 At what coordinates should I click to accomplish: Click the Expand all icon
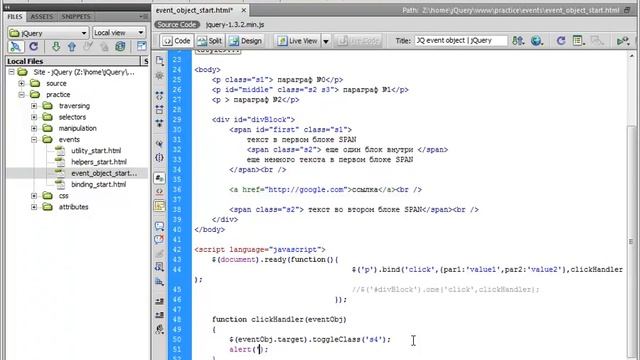click(x=160, y=123)
